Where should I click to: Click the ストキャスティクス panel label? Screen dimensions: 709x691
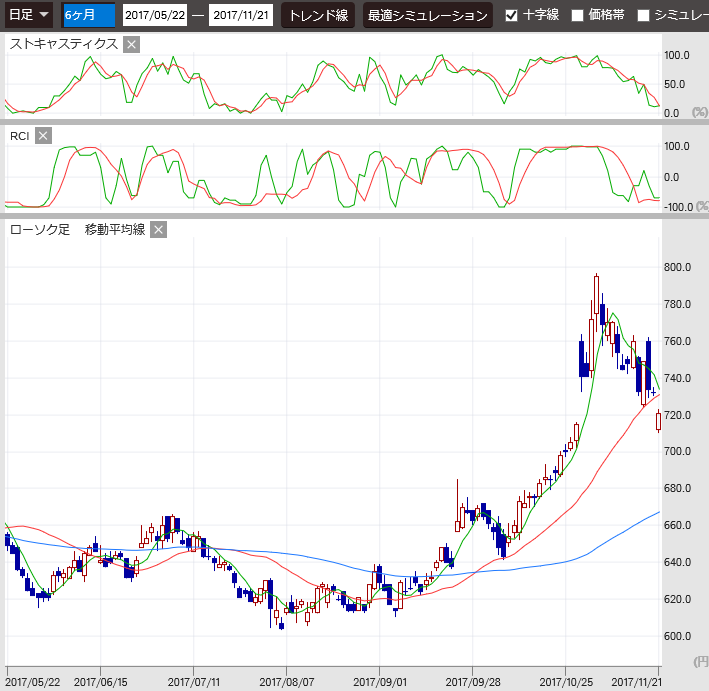(63, 44)
